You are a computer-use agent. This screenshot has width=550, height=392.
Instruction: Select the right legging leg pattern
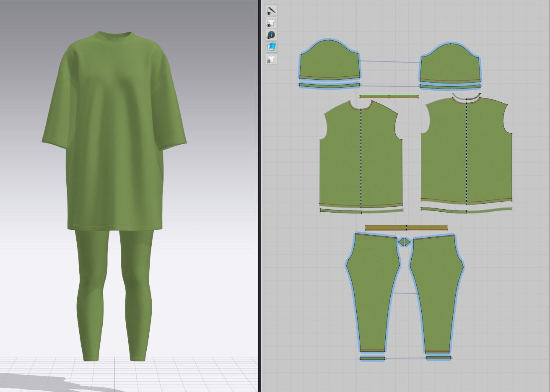click(437, 293)
